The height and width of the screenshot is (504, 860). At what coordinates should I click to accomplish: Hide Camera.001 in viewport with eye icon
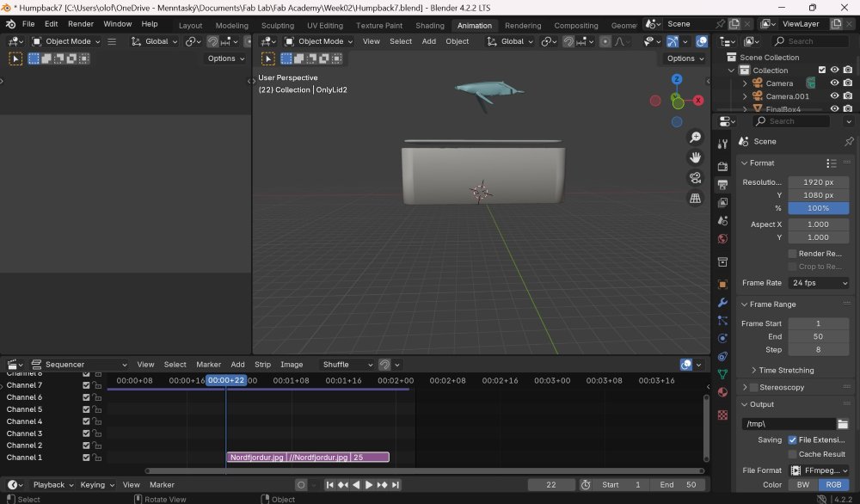(834, 96)
